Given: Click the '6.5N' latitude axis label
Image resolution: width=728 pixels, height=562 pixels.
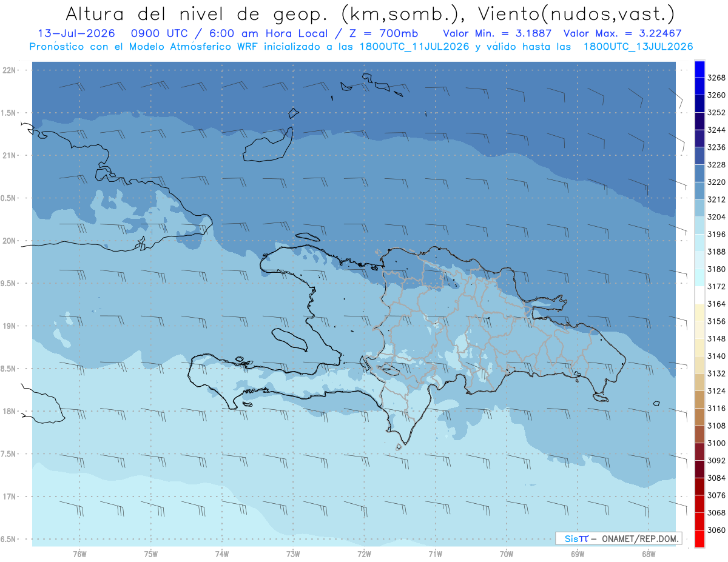Looking at the screenshot, I should (x=9, y=539).
